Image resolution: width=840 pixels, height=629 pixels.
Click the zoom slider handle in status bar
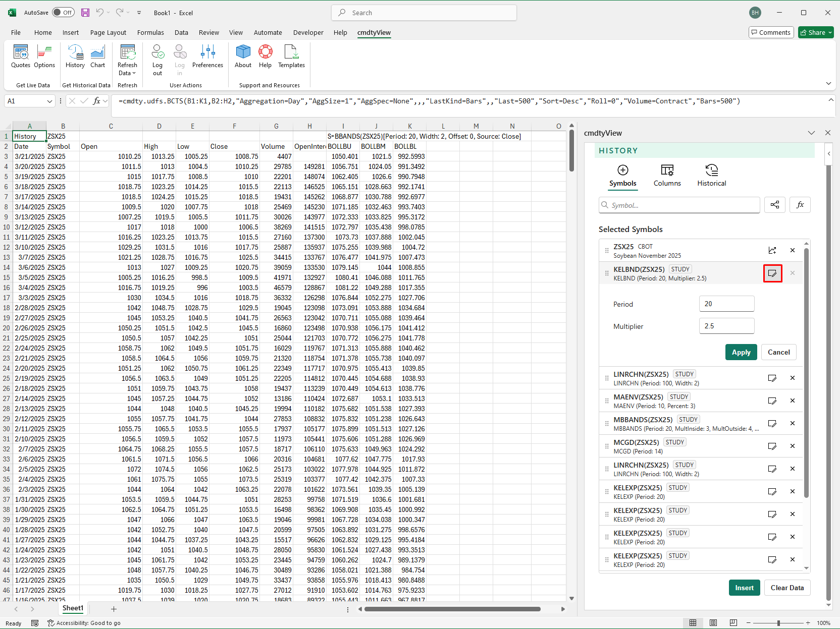point(778,623)
